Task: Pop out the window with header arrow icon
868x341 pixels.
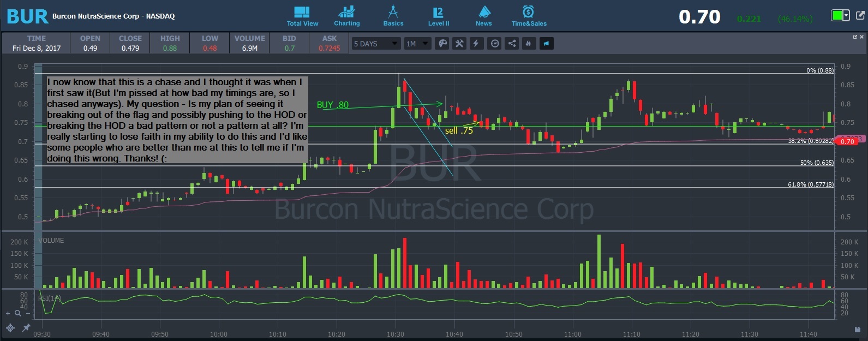Action: pyautogui.click(x=860, y=16)
